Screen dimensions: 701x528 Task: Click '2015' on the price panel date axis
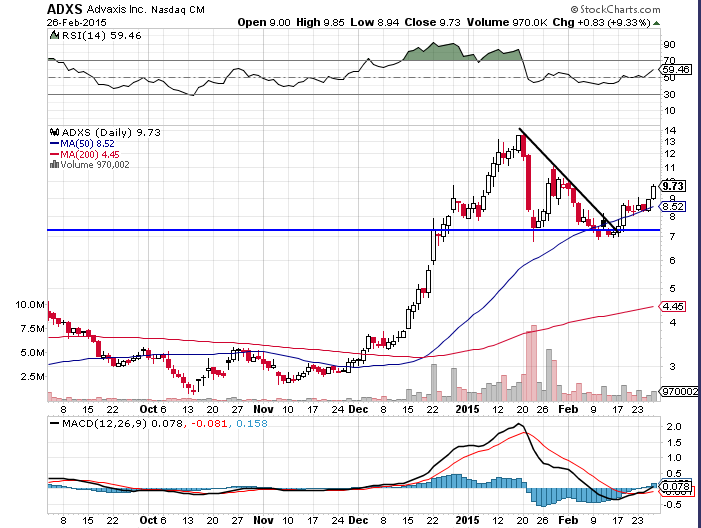click(467, 409)
